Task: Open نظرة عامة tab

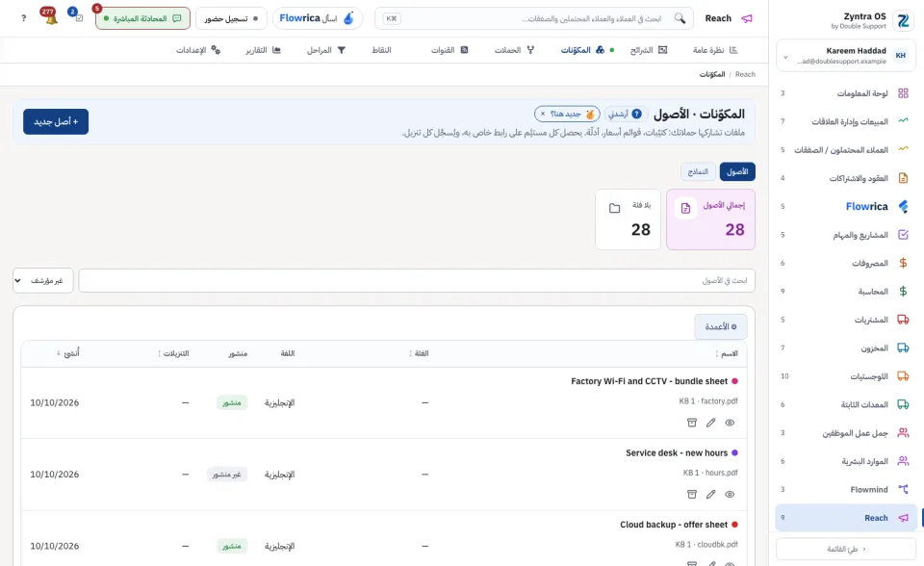Action: 715,50
